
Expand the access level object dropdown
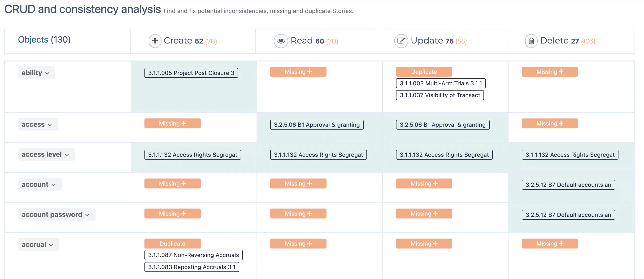tap(47, 154)
